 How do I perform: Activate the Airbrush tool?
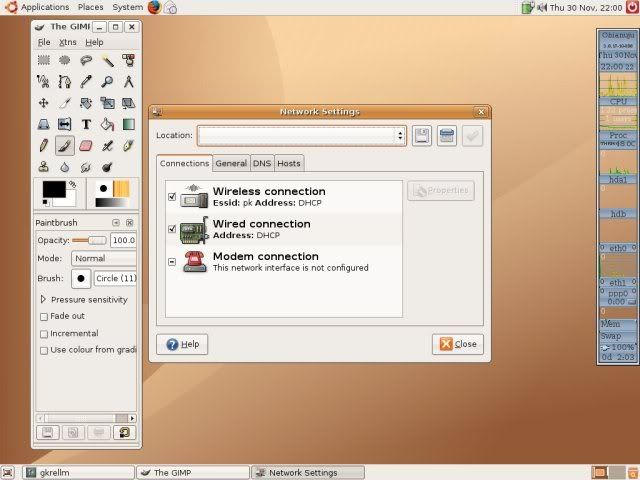click(107, 145)
